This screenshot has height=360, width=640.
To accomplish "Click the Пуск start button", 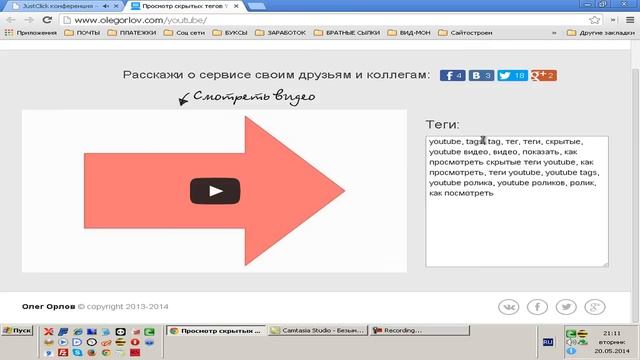I will (17, 330).
